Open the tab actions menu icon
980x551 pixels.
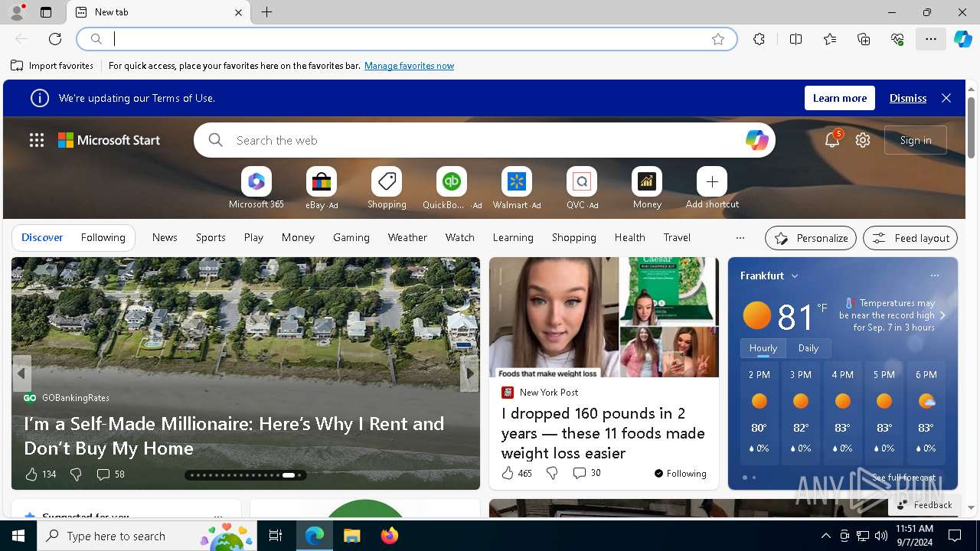click(46, 12)
